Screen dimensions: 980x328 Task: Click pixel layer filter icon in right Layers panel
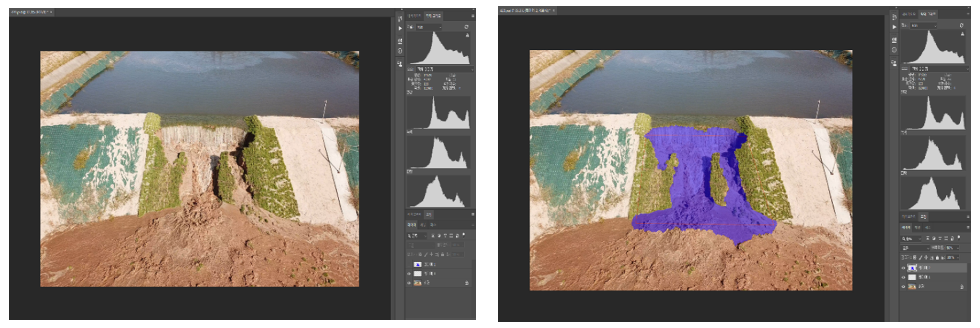(928, 238)
